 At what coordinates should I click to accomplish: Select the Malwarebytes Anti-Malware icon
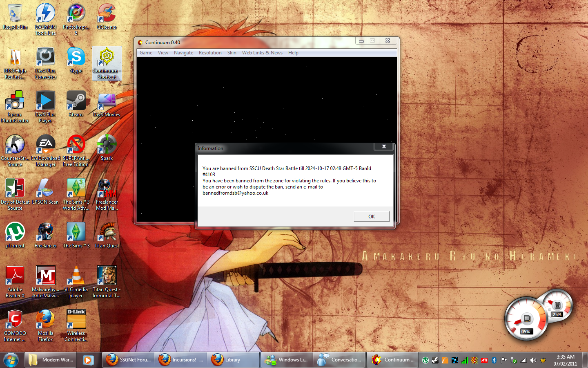coord(46,282)
